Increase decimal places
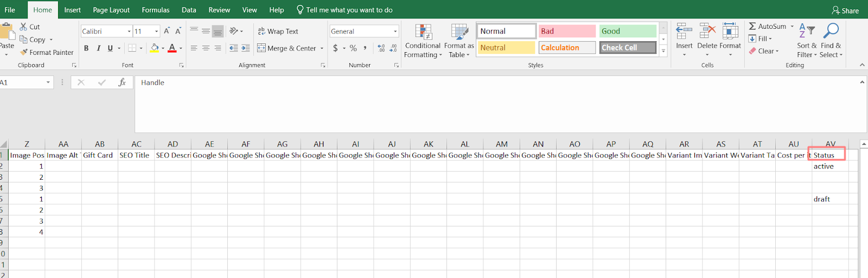Screen dimensions: 868x278 [x=381, y=48]
